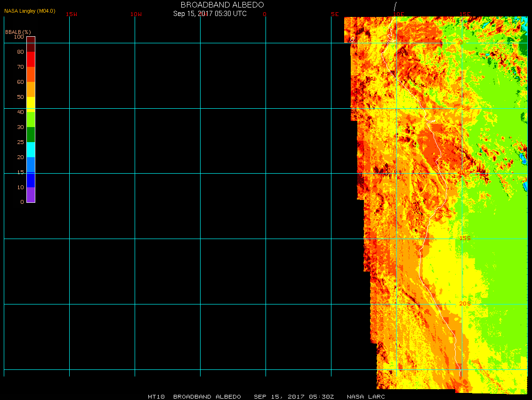Click the bright red 70–80 legend swatch
The width and height of the screenshot is (532, 400).
(x=31, y=59)
